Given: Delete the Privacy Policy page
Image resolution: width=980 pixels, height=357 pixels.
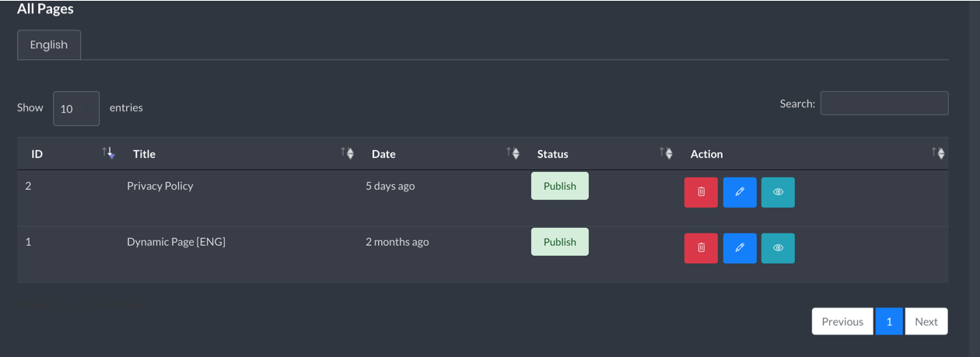Looking at the screenshot, I should tap(701, 192).
